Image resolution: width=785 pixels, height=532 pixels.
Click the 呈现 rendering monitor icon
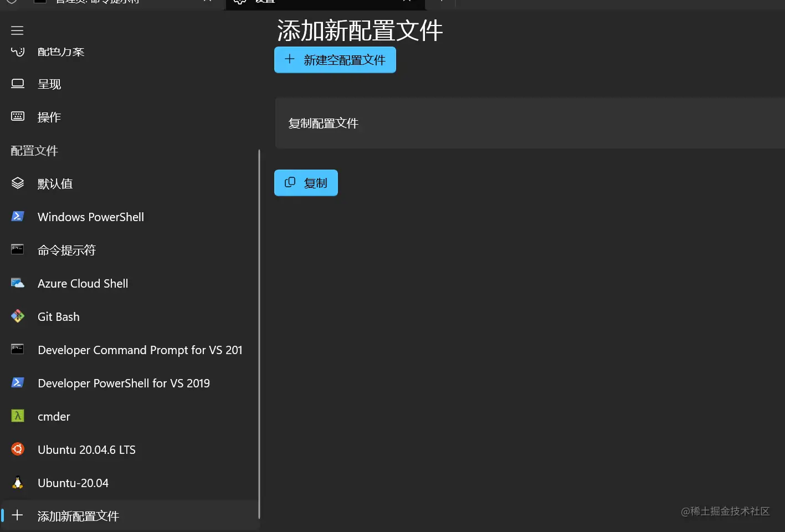(x=18, y=84)
